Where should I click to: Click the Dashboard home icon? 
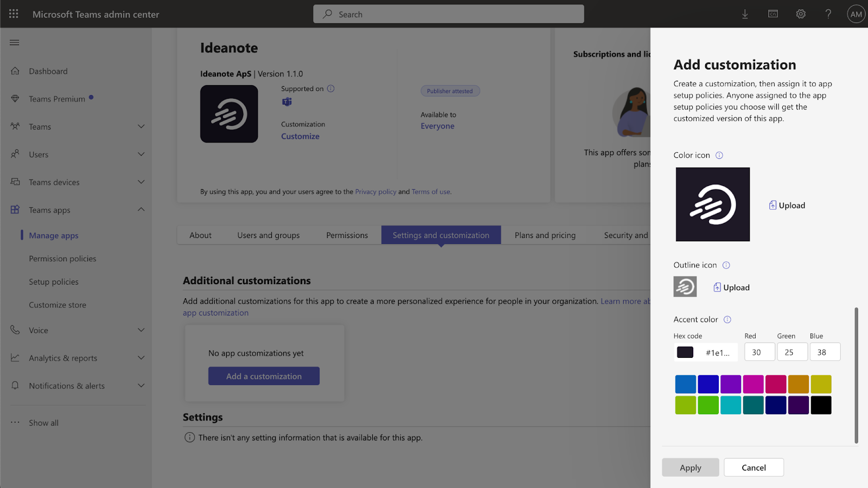coord(15,71)
